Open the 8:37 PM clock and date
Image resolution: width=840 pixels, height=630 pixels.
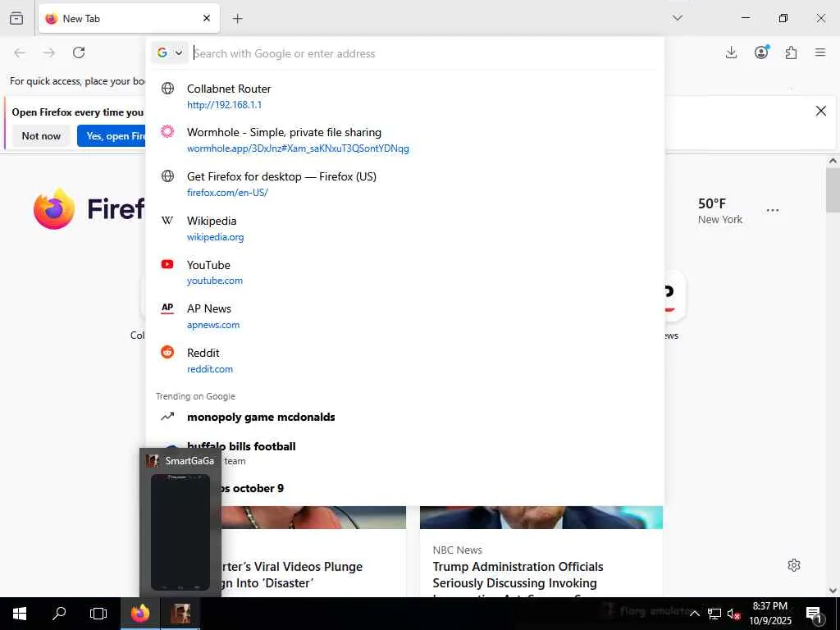pyautogui.click(x=769, y=614)
